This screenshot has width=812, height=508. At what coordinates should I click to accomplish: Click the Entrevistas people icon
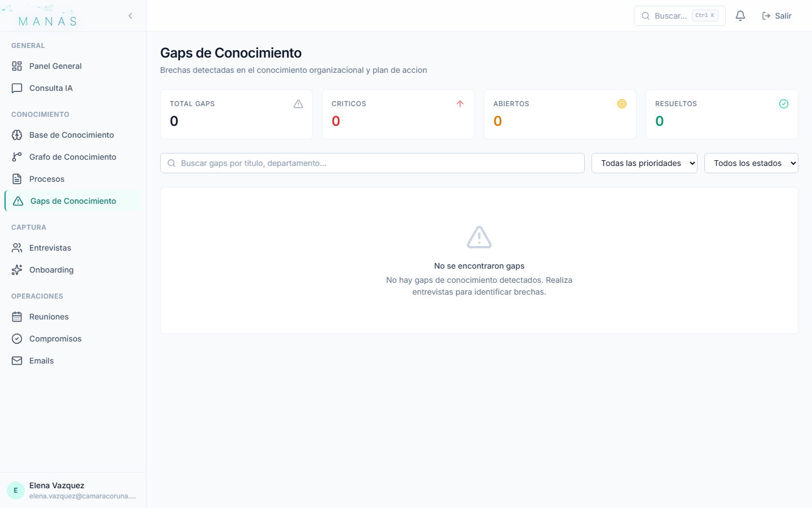point(17,248)
